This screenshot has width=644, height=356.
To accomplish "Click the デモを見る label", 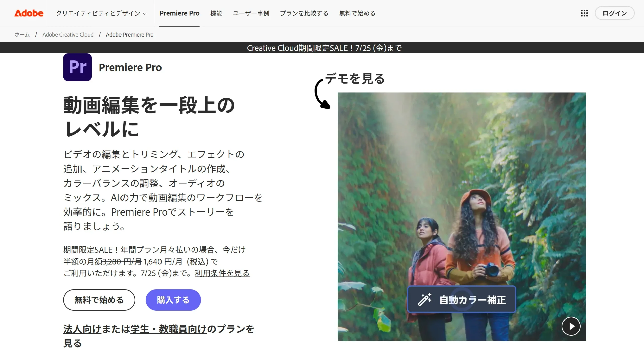I will tap(355, 79).
